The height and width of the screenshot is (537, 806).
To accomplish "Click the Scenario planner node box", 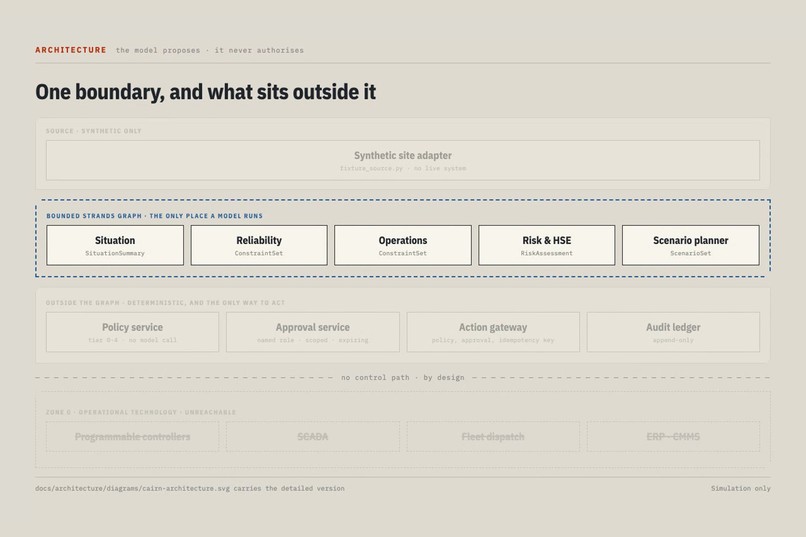I will [x=691, y=245].
